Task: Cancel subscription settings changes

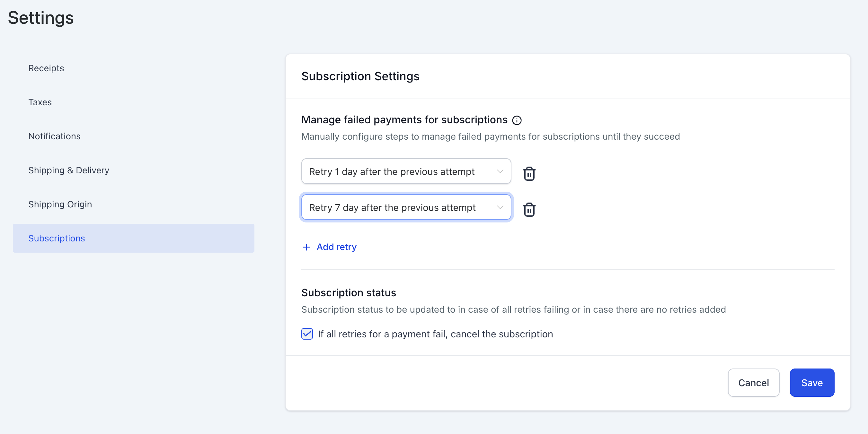Action: point(753,383)
